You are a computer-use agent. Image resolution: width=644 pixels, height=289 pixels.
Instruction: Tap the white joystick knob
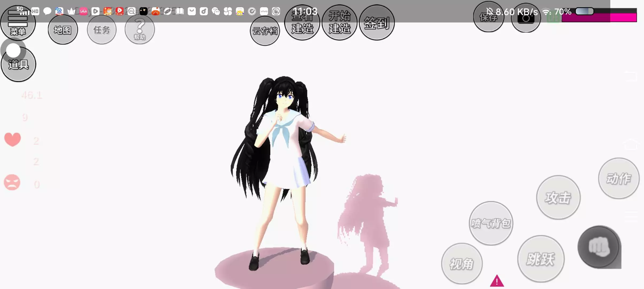tap(13, 51)
